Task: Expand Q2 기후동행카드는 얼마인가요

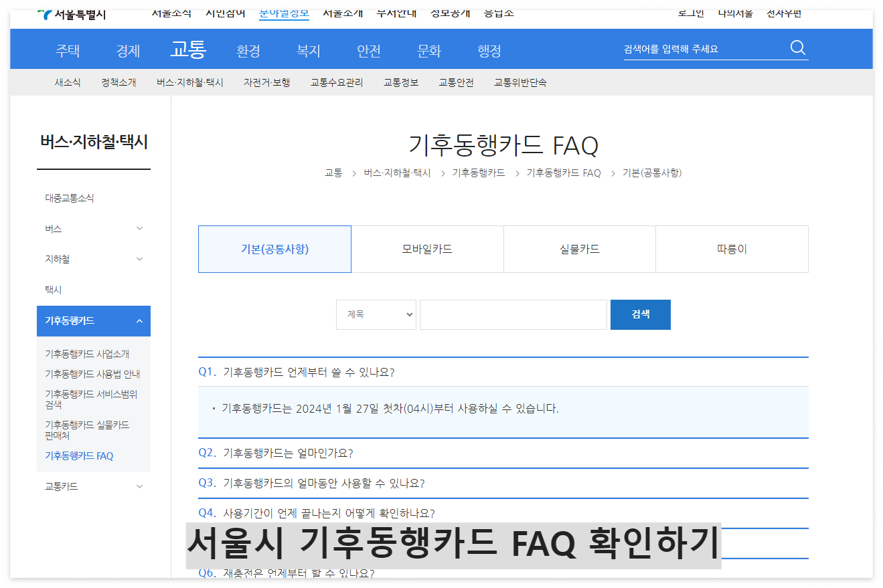Action: [503, 453]
